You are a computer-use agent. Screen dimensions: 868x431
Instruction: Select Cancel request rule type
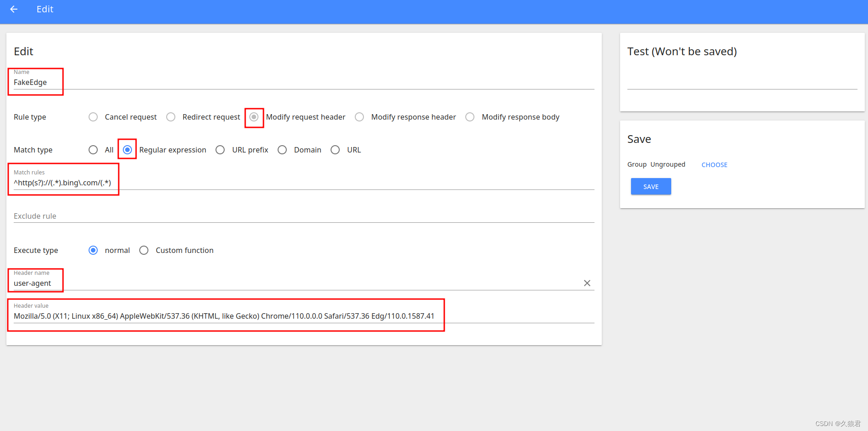(x=93, y=117)
